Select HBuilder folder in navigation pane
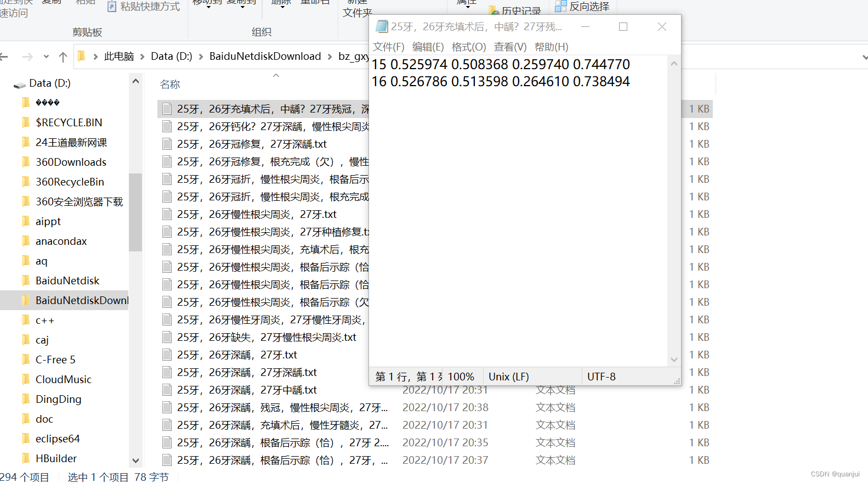The image size is (868, 483). point(56,458)
